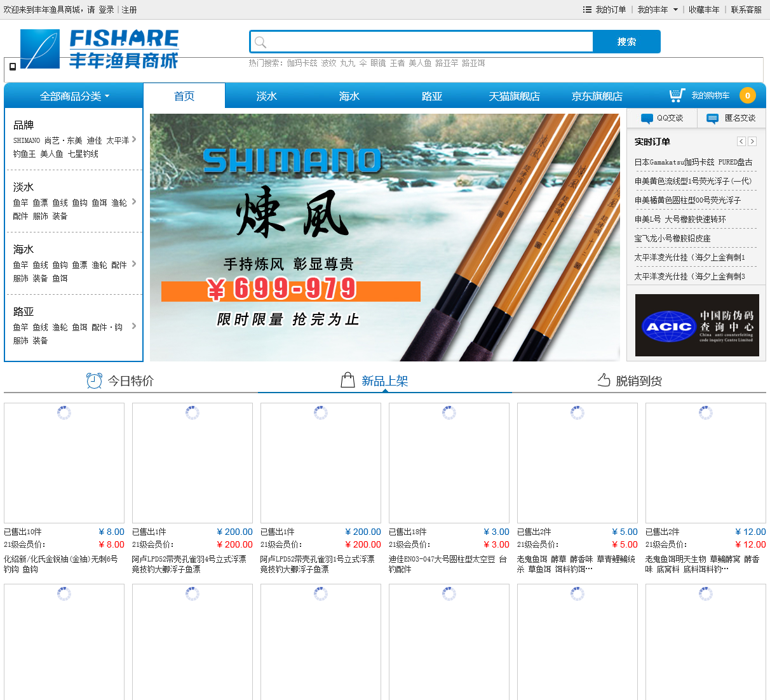Open the 海水 navigation tab
Image resolution: width=770 pixels, height=700 pixels.
[x=349, y=96]
